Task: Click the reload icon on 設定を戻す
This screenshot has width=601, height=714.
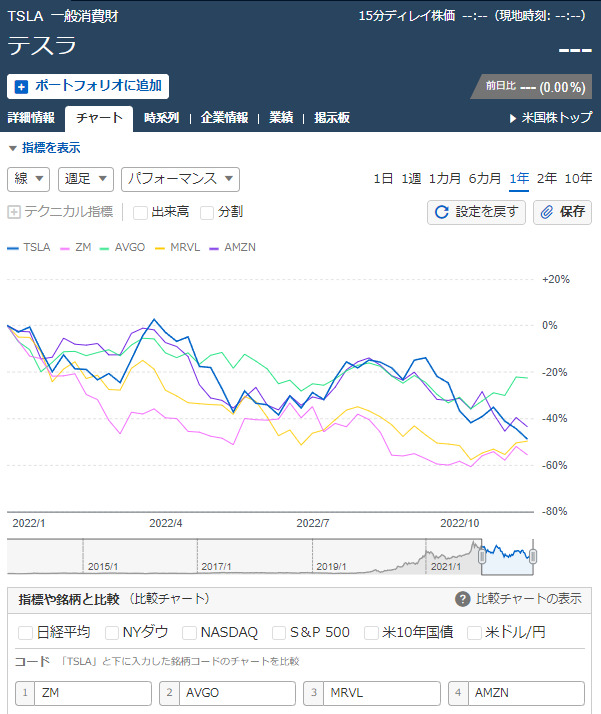Action: point(441,212)
